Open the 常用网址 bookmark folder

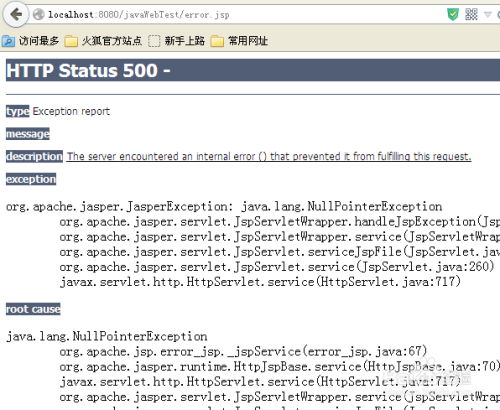(239, 41)
